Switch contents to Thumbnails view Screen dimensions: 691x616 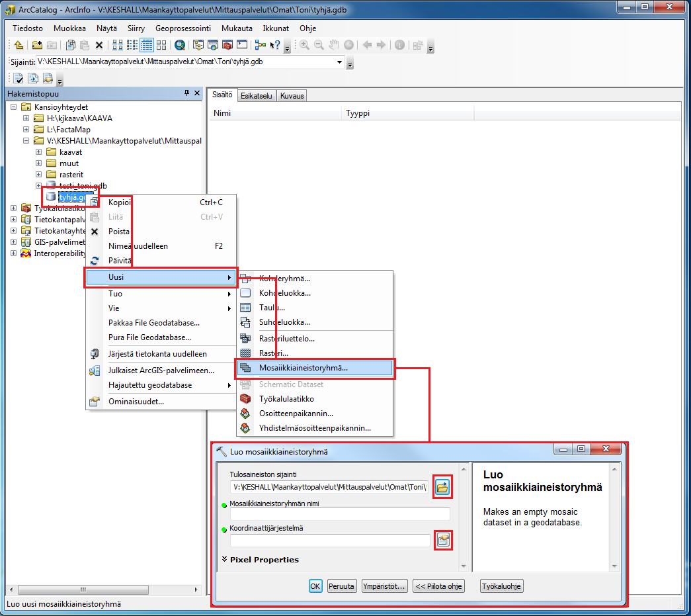161,44
